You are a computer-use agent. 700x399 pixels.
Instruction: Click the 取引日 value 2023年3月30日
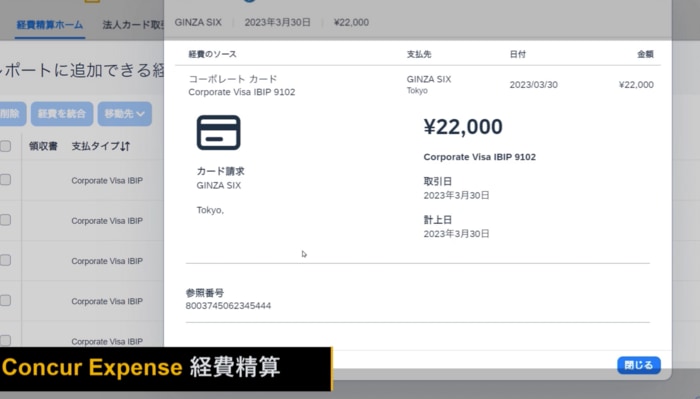click(456, 195)
